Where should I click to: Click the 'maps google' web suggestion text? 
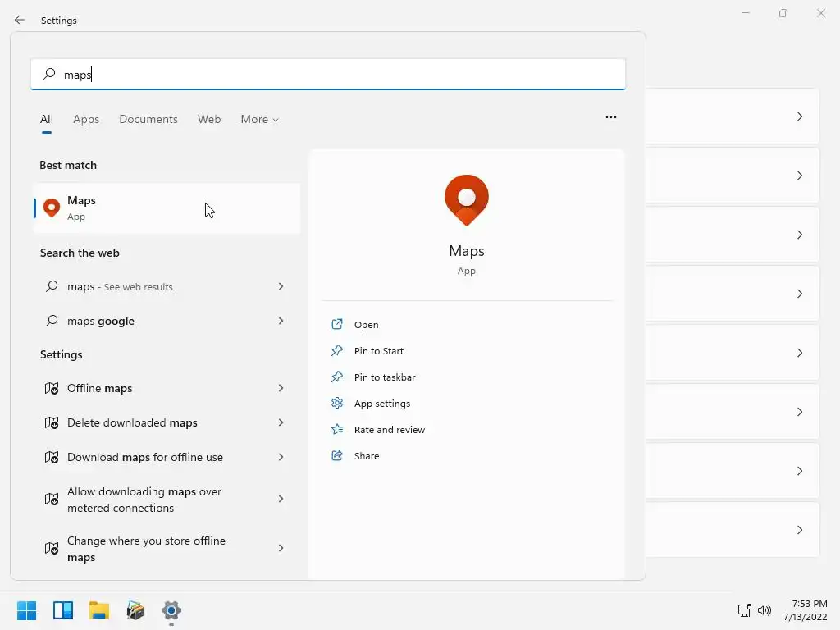(x=101, y=321)
